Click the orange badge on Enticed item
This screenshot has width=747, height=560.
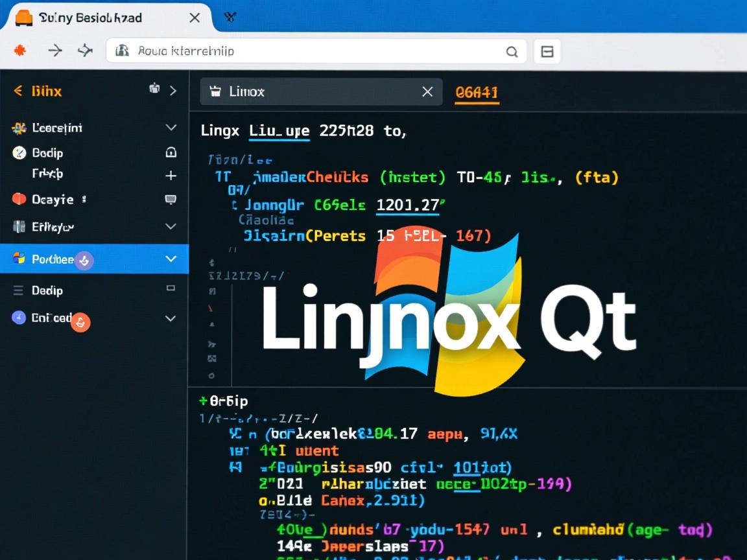click(80, 322)
